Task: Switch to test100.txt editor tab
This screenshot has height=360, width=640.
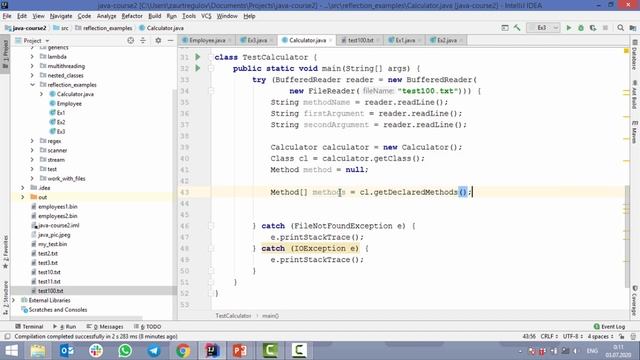Action: [360, 40]
